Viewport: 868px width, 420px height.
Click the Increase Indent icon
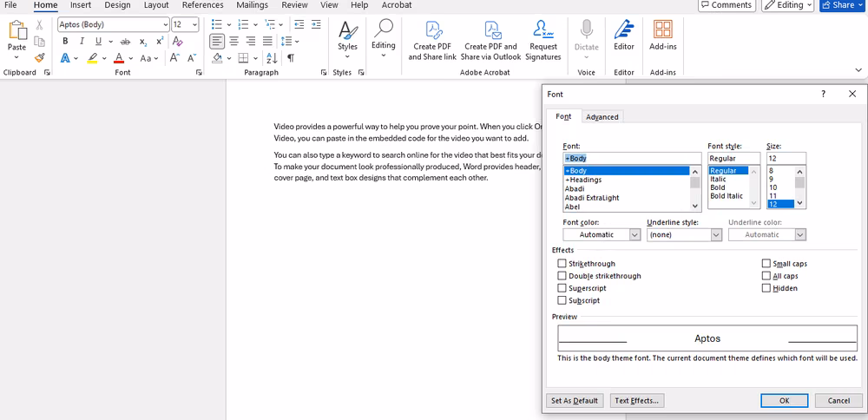coord(316,24)
